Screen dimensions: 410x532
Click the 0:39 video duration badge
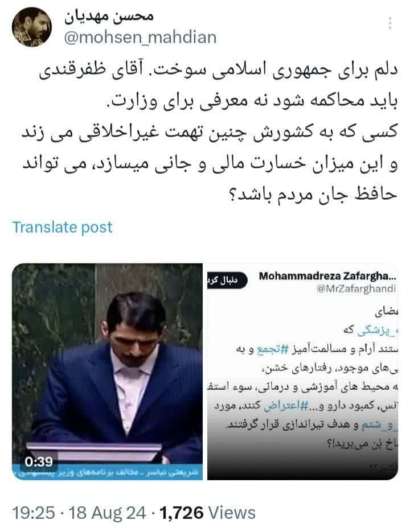(38, 461)
